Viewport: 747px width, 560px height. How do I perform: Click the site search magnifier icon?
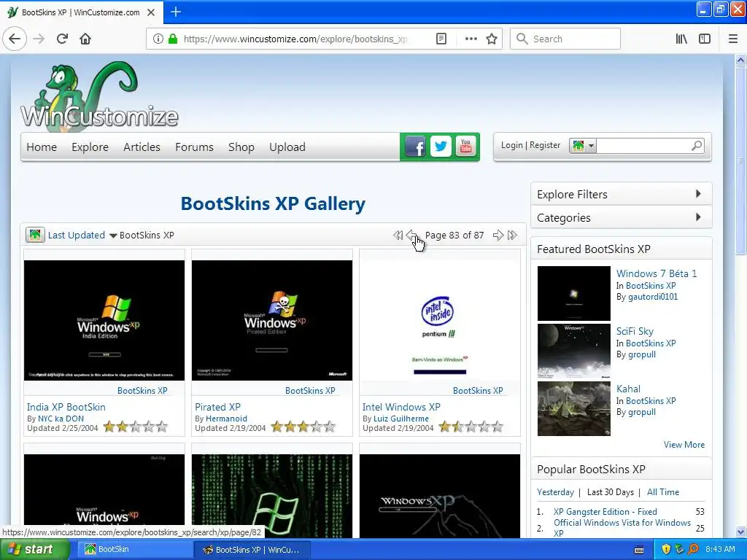[x=697, y=145]
